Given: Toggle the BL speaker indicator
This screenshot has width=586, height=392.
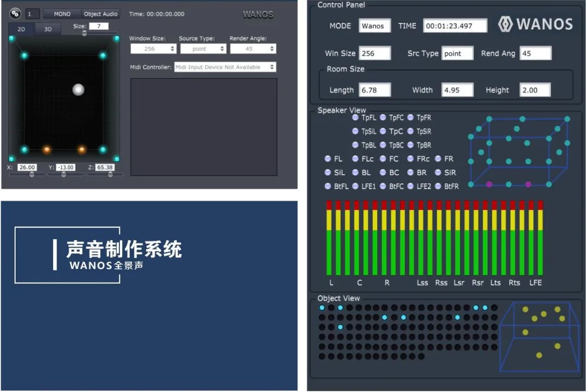Looking at the screenshot, I should (x=355, y=172).
